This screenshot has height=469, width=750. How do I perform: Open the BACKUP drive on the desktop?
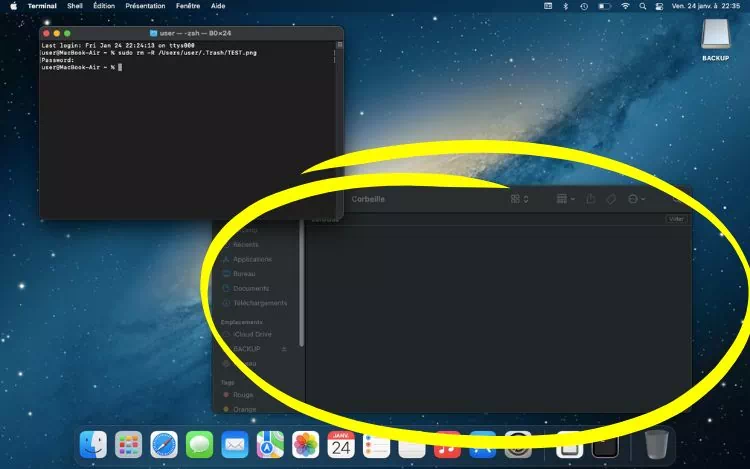pyautogui.click(x=715, y=37)
